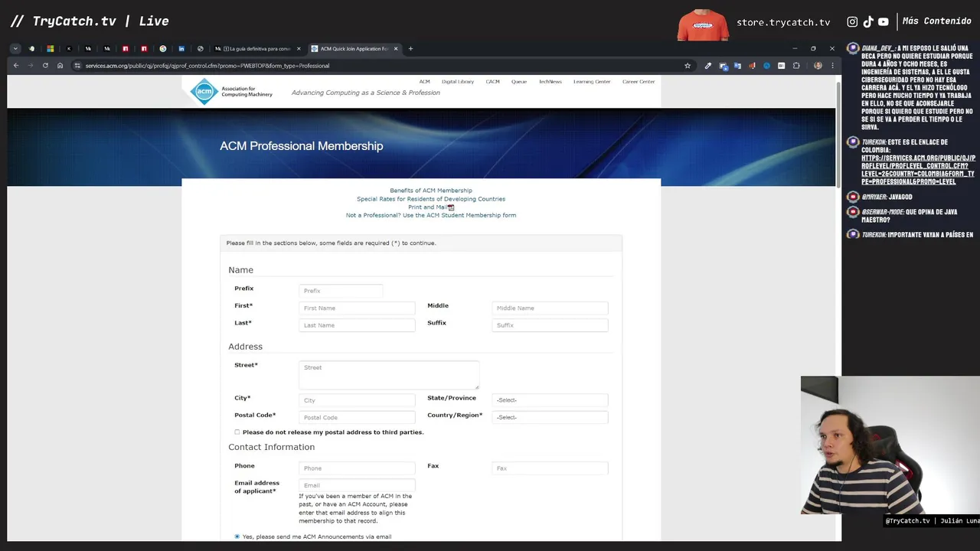Open the services.acm.org link in chat
980x551 pixels.
918,170
